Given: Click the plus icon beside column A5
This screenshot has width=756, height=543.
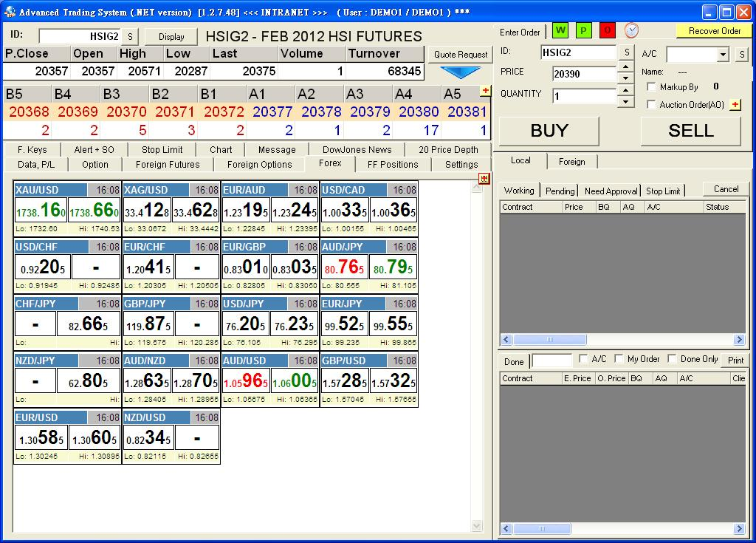Looking at the screenshot, I should click(485, 91).
